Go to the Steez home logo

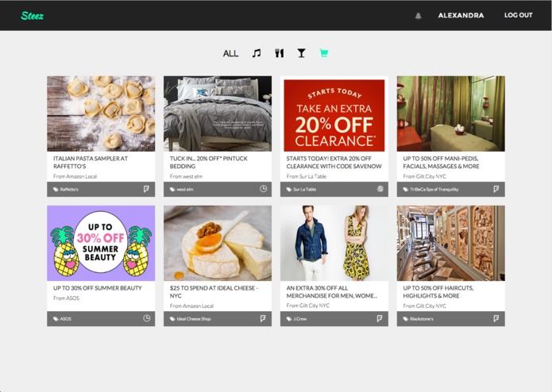(32, 15)
